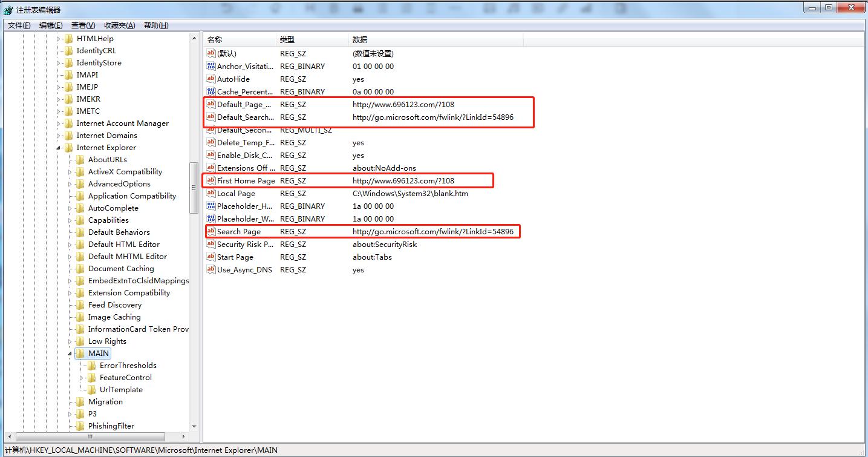868x457 pixels.
Task: Open the 文件(F) menu
Action: click(x=19, y=25)
